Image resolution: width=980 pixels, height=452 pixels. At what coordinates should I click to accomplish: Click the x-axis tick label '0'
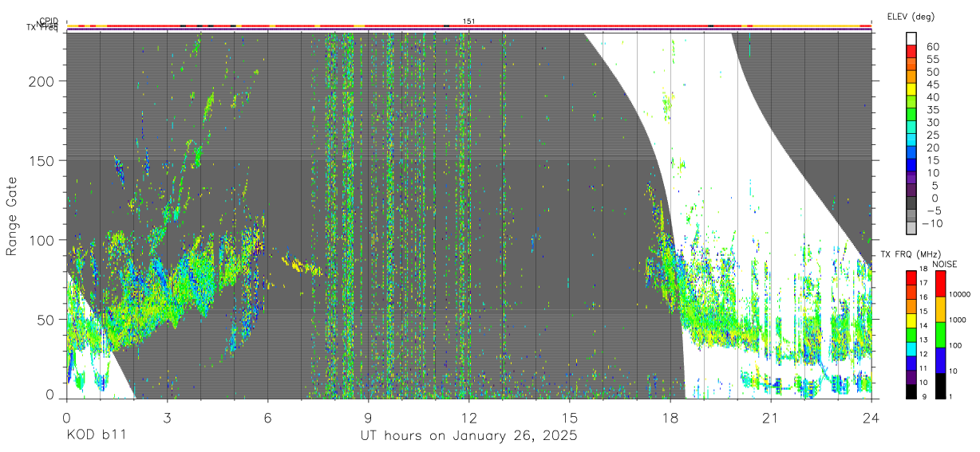click(66, 418)
